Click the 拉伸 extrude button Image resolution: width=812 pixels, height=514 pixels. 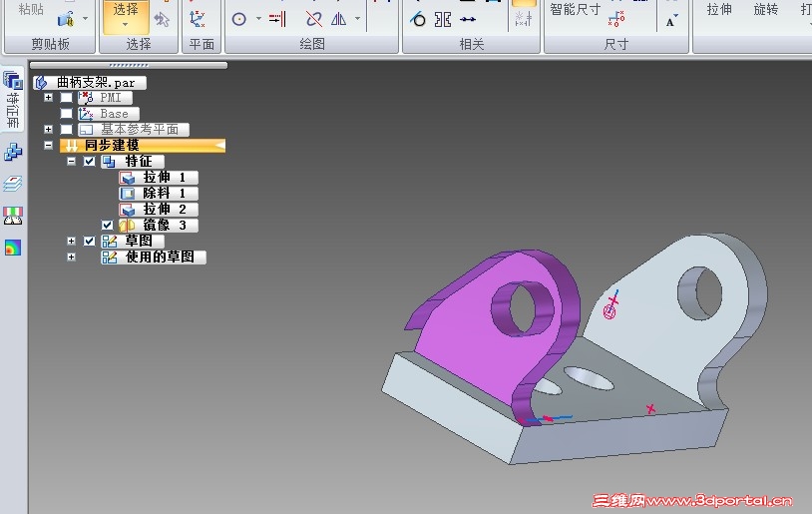pyautogui.click(x=719, y=9)
